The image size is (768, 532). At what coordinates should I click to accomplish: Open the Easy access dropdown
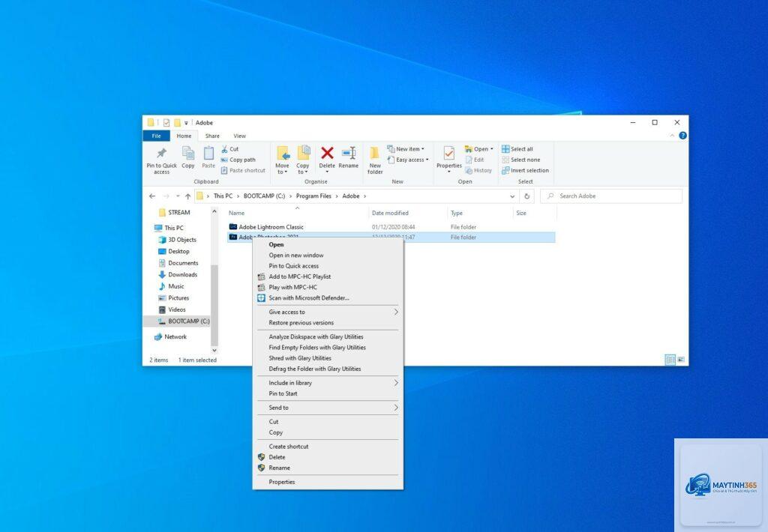pos(407,160)
